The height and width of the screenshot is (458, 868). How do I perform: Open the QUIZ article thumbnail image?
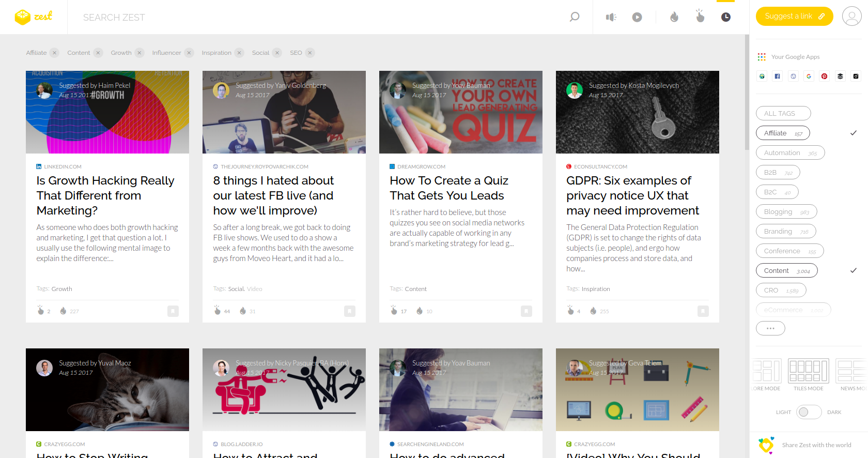[x=461, y=112]
